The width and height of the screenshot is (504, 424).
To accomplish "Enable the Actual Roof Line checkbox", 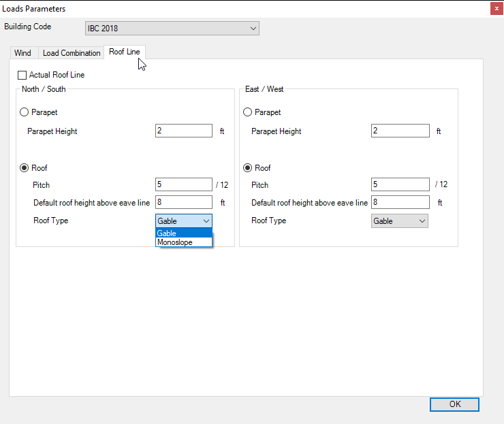I will [x=22, y=75].
